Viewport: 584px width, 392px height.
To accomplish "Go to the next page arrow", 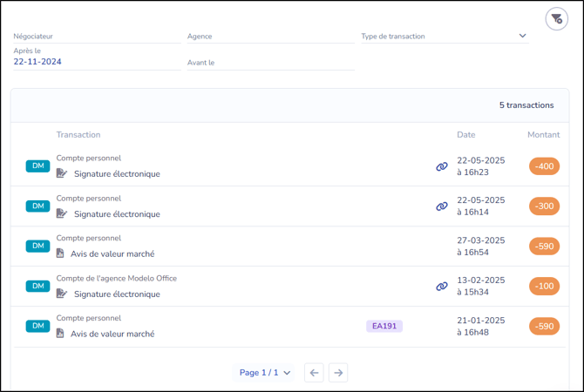I will click(338, 373).
